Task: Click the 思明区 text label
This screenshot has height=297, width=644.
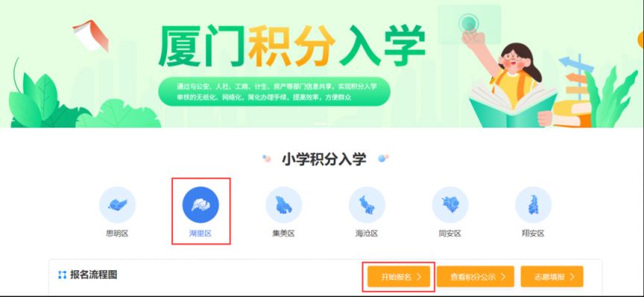Action: pyautogui.click(x=117, y=234)
